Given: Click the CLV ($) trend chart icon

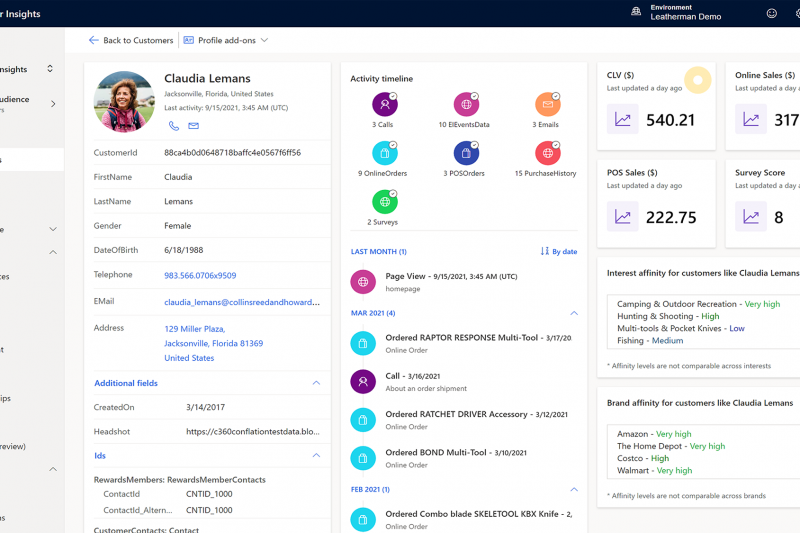Looking at the screenshot, I should pos(622,119).
